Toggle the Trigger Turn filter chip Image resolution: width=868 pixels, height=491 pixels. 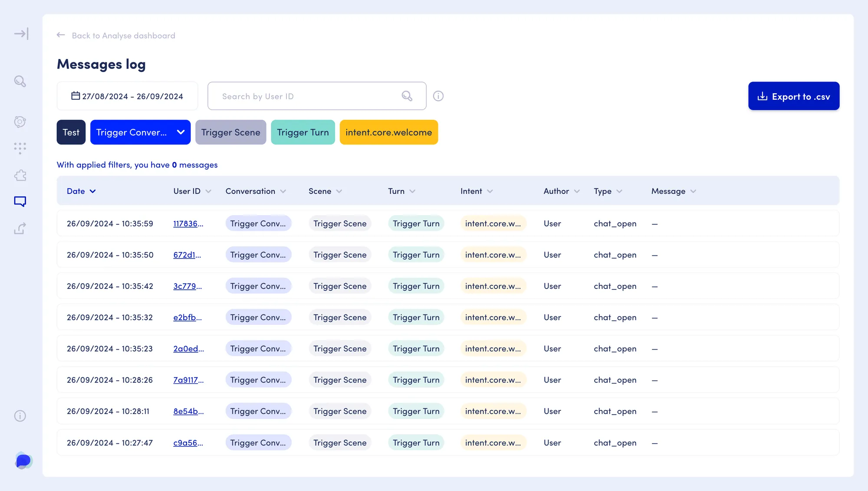coord(303,132)
